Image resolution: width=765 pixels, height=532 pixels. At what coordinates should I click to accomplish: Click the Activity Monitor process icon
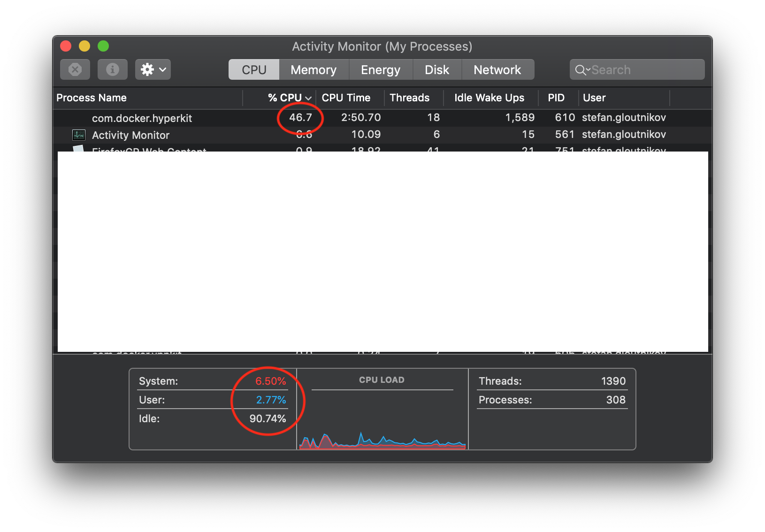pyautogui.click(x=78, y=135)
